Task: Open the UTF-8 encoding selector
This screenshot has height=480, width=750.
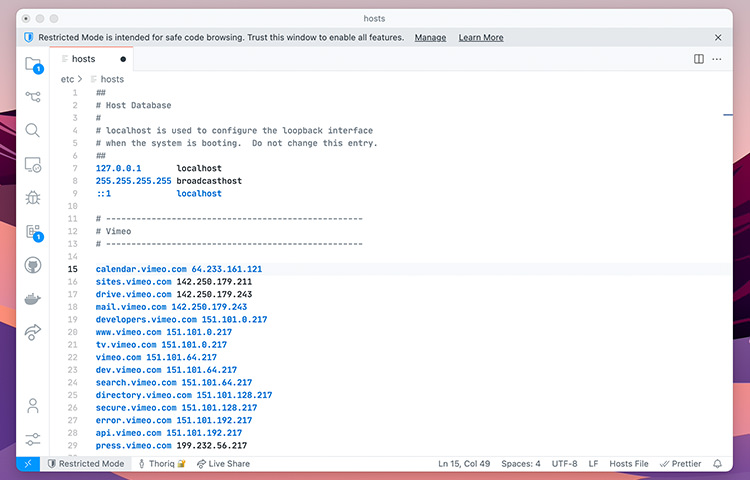Action: pos(564,463)
